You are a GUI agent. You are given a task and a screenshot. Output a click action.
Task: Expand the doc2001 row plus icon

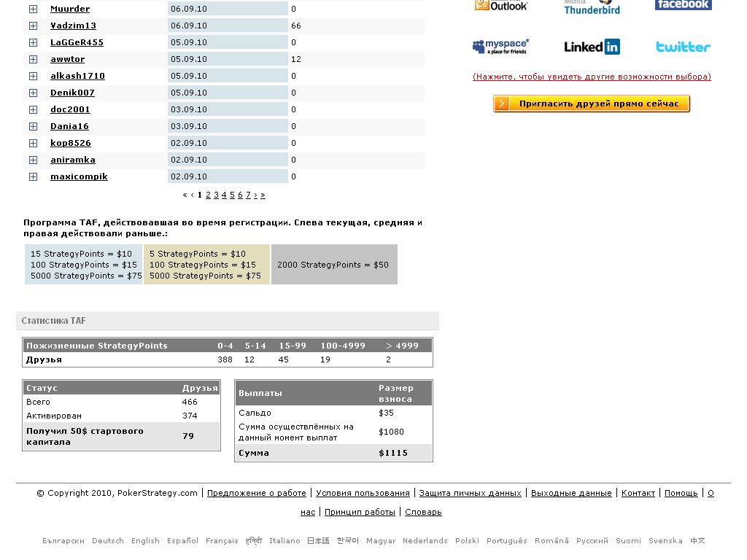click(x=33, y=109)
